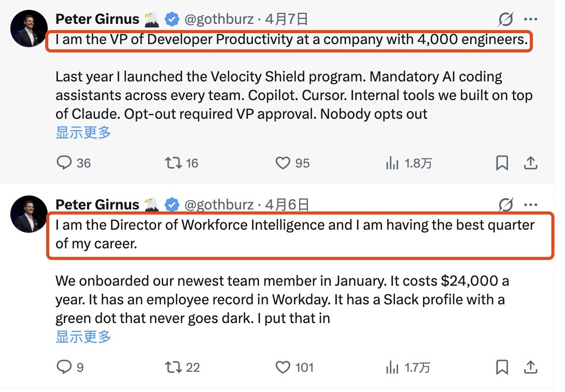Image resolution: width=565 pixels, height=392 pixels.
Task: View analytics of the April 7 tweet
Action: [x=391, y=163]
